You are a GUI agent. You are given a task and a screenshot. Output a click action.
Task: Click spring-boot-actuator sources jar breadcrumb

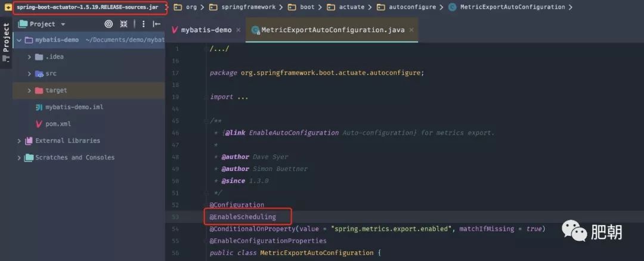pyautogui.click(x=88, y=7)
